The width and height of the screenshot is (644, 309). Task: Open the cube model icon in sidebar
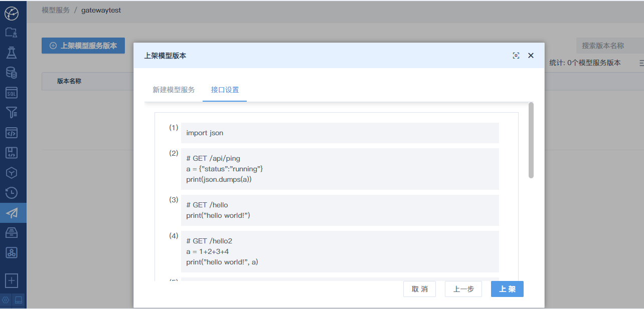click(x=11, y=173)
